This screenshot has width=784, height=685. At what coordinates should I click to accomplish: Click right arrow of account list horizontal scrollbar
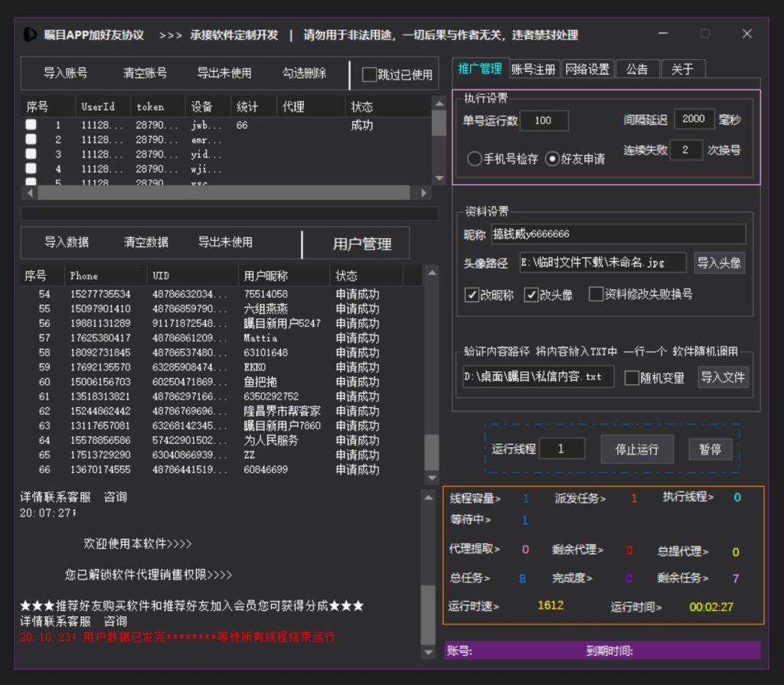pyautogui.click(x=425, y=194)
